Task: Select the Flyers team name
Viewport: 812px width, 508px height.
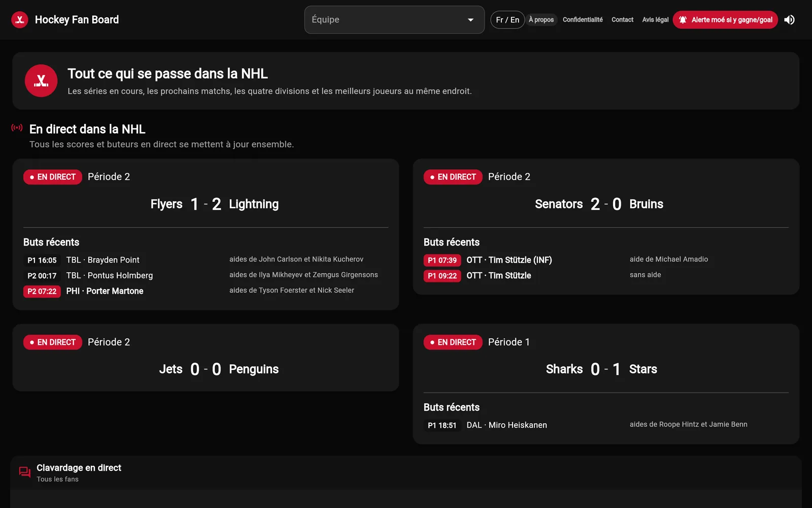Action: [x=166, y=204]
